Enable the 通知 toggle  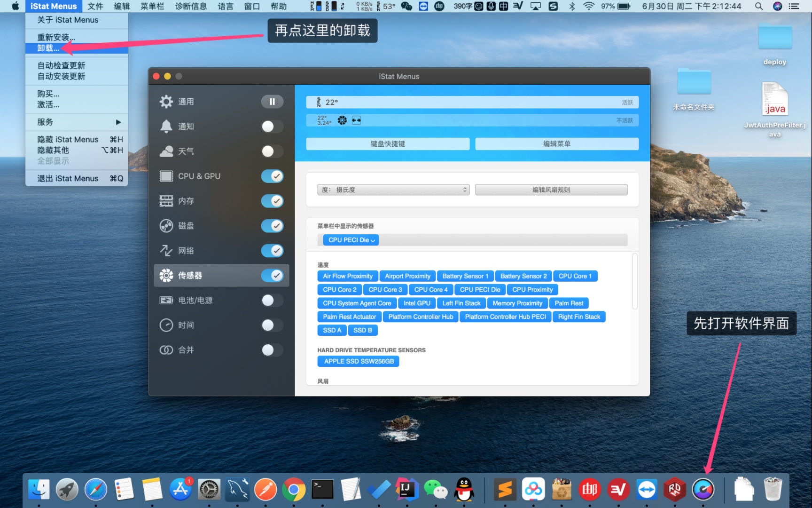(x=272, y=127)
